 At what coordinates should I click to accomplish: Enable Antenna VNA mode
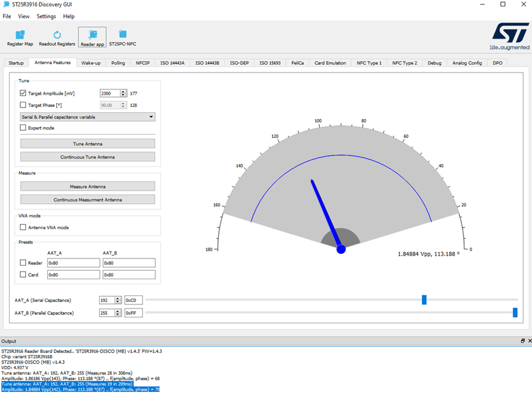pos(23,227)
